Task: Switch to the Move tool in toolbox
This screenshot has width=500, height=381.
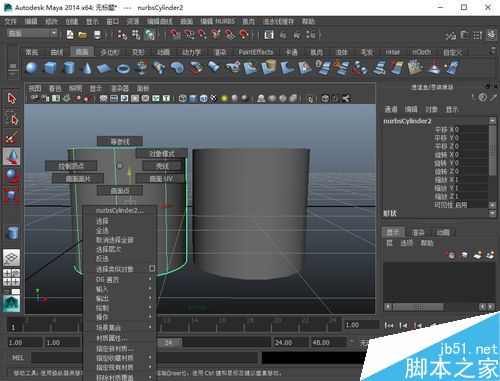Action: 12,156
